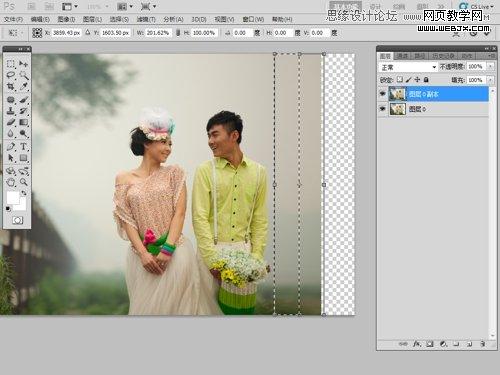Image resolution: width=500 pixels, height=375 pixels.
Task: Select the Horizontal Type tool
Action: [23, 146]
